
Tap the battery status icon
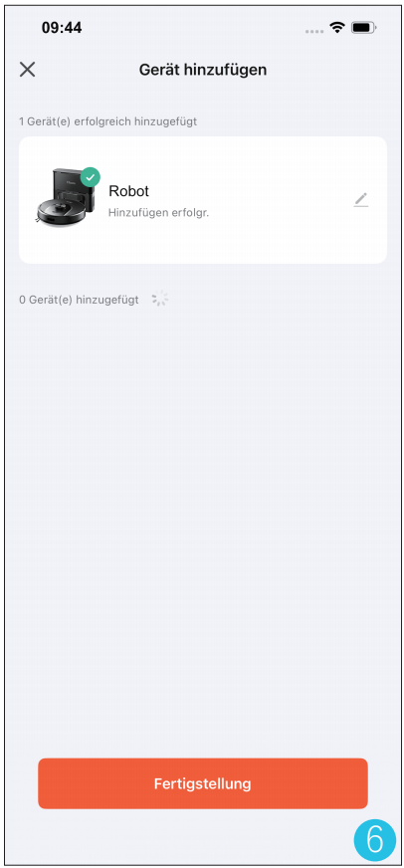[x=364, y=27]
